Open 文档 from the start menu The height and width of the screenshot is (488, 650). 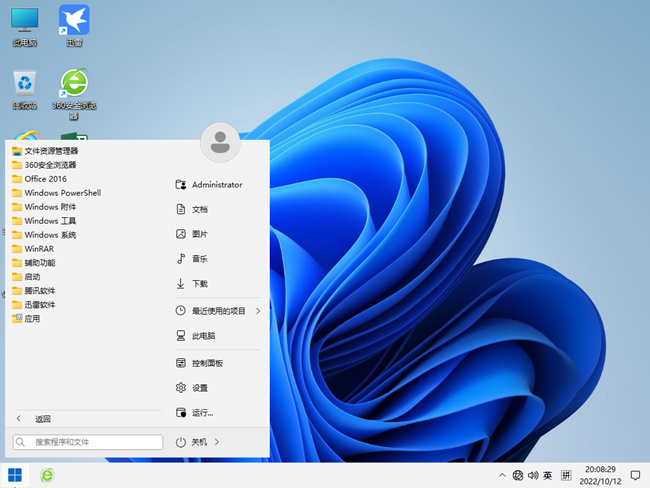click(192, 209)
